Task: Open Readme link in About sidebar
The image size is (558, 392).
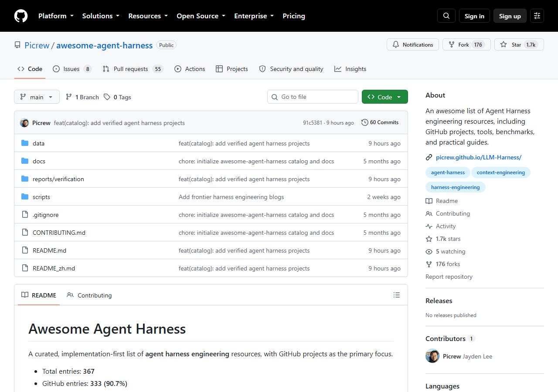Action: click(442, 201)
